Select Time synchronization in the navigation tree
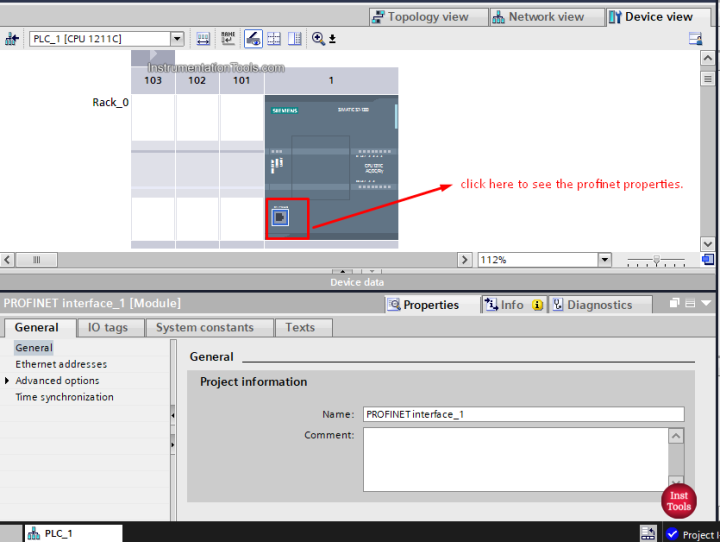This screenshot has width=720, height=542. (64, 397)
